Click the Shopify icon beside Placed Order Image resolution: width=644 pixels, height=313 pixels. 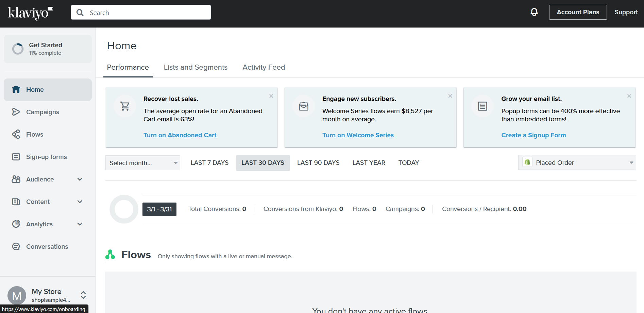tap(527, 162)
